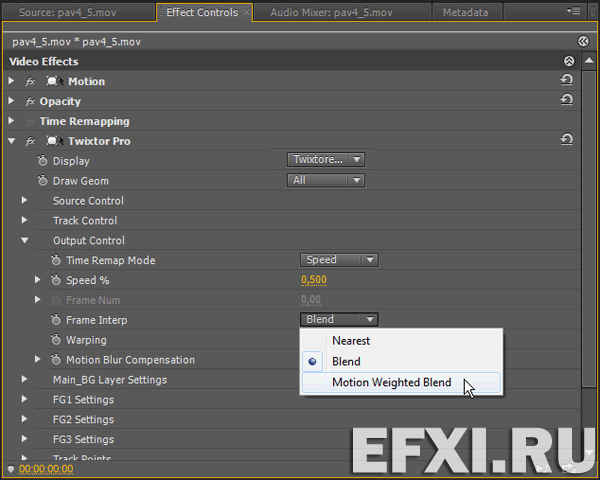The width and height of the screenshot is (600, 480).
Task: Show/hide timeline view double-arrow button
Action: pos(583,41)
